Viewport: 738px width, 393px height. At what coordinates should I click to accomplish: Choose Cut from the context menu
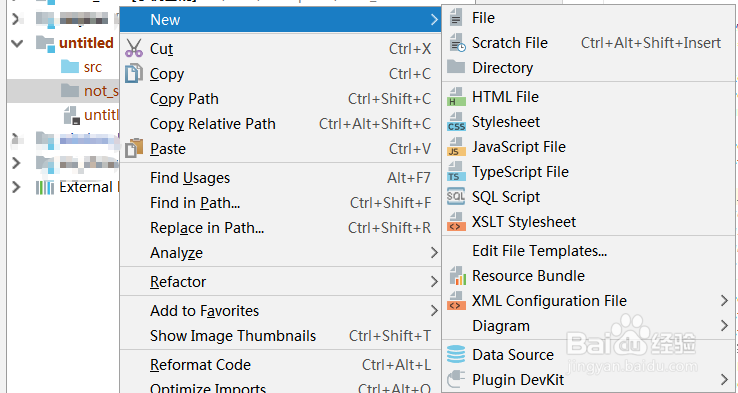point(281,48)
